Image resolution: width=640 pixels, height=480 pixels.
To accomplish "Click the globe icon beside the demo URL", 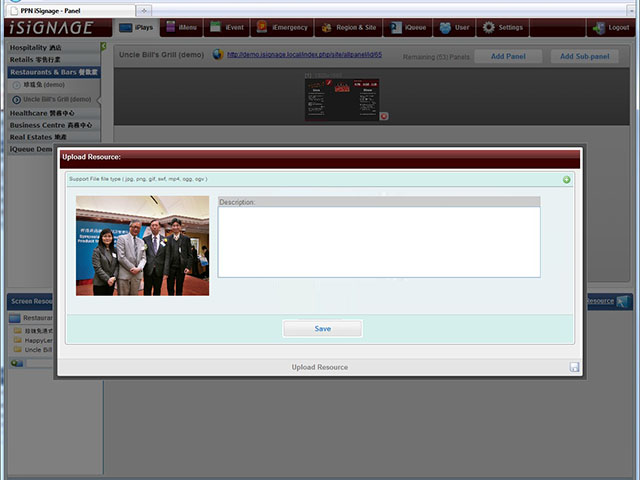I will 218,55.
